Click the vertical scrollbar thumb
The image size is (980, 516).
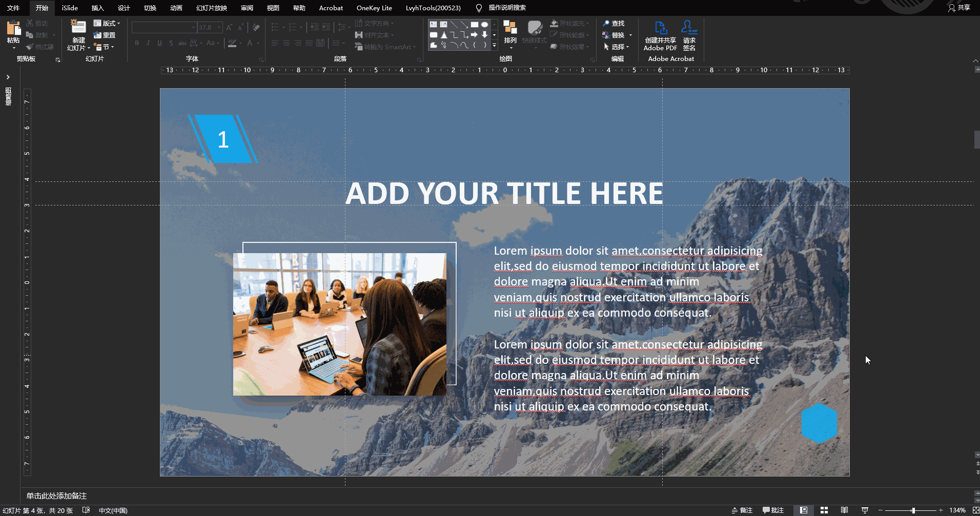(x=977, y=140)
